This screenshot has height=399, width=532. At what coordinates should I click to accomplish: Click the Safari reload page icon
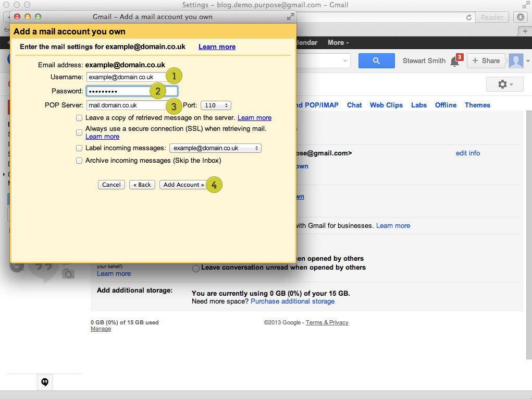click(469, 17)
